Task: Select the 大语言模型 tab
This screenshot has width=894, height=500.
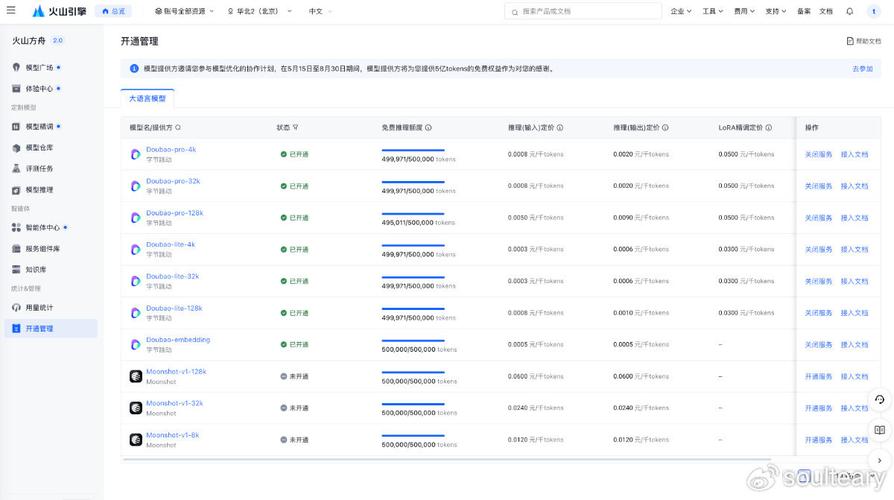Action: coord(147,99)
